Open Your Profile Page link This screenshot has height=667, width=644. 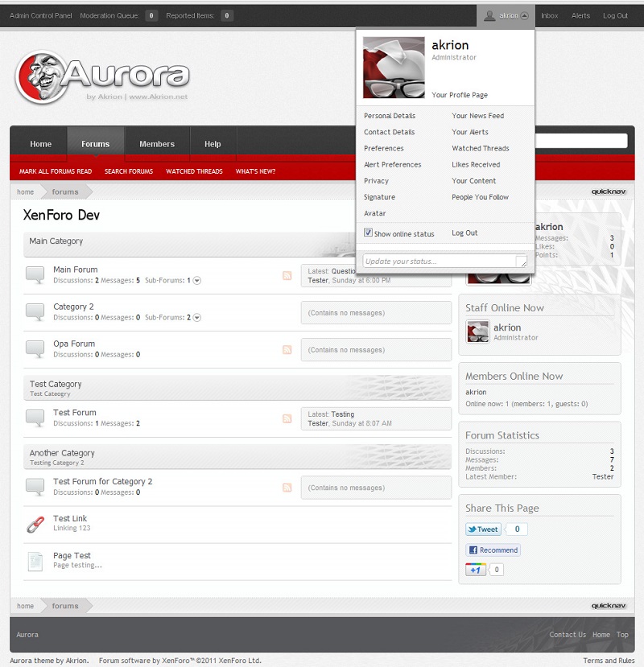point(460,95)
